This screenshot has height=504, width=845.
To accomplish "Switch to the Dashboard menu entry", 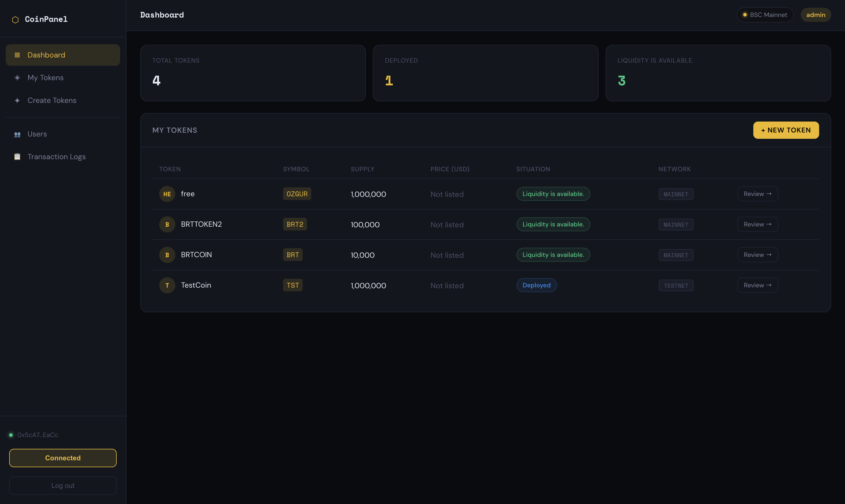I will [x=46, y=55].
